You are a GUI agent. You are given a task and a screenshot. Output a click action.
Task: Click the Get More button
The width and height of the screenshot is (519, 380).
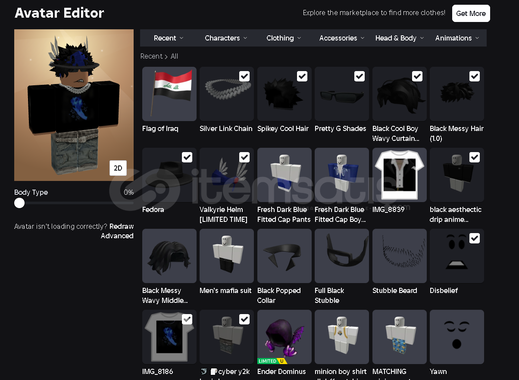[x=471, y=13]
